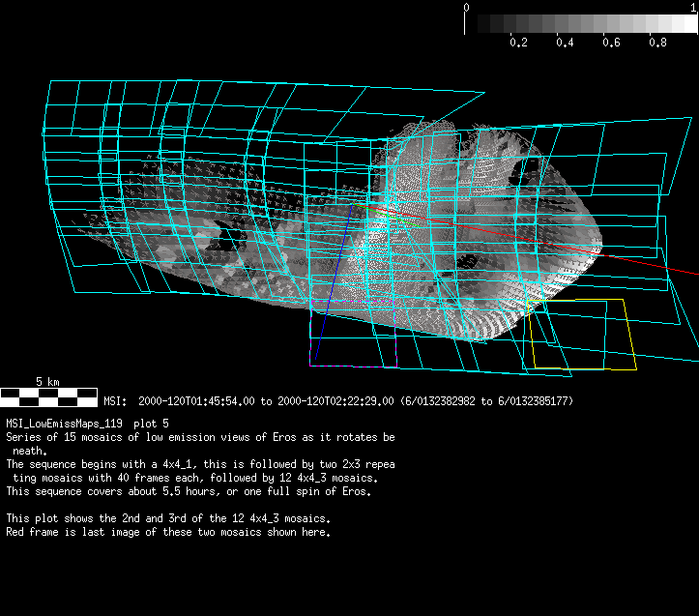This screenshot has width=699, height=616.
Task: Click the 0.2 label under color bar
Action: coord(518,43)
